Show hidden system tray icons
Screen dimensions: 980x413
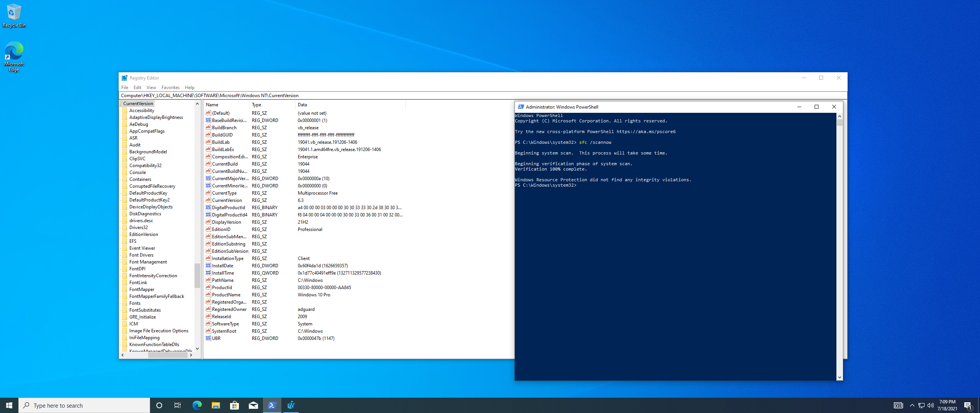coord(912,405)
